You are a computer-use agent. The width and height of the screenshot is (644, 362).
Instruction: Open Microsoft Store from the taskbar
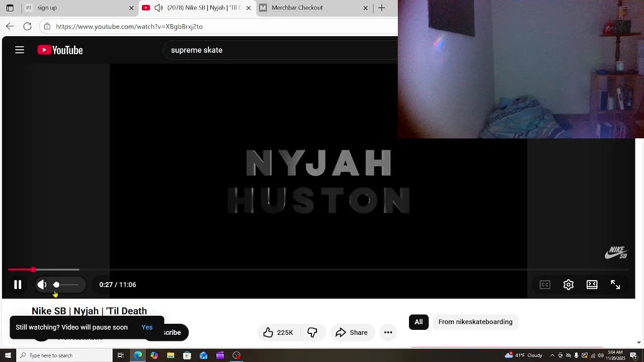187,355
